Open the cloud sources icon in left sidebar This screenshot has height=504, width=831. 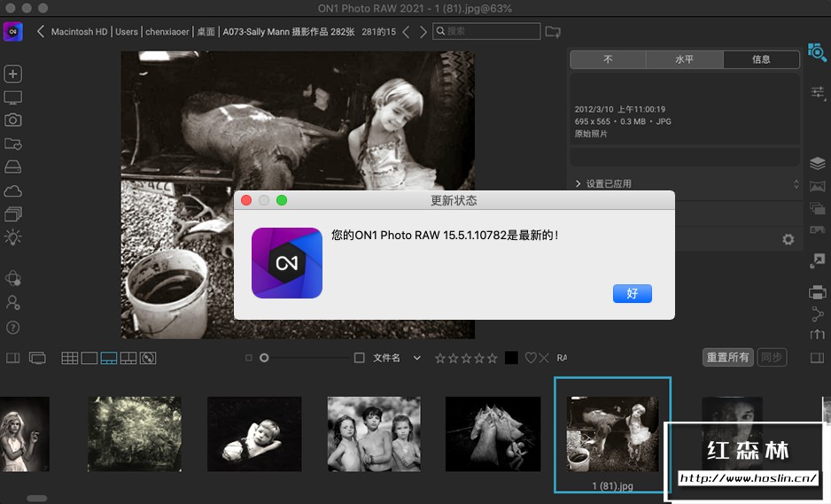pos(12,190)
